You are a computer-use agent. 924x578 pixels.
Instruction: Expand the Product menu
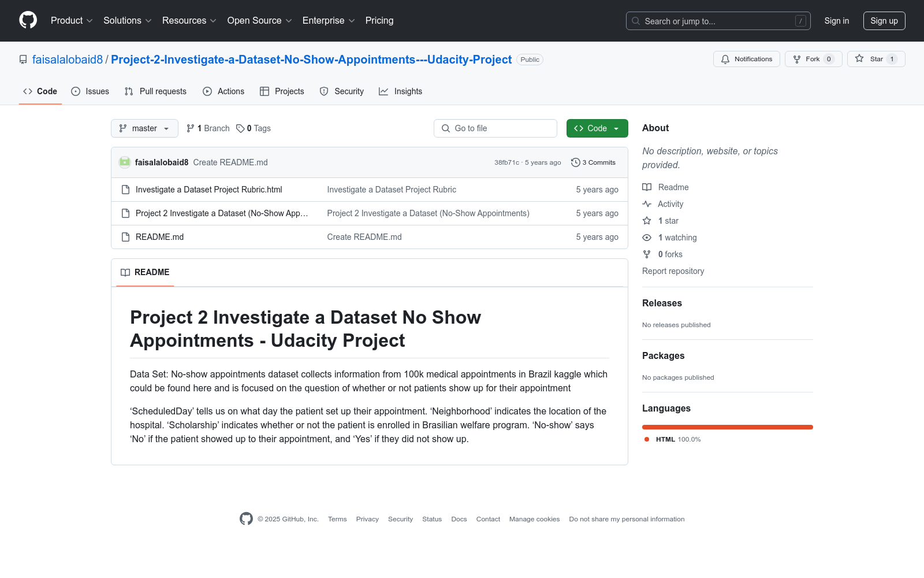pyautogui.click(x=72, y=21)
